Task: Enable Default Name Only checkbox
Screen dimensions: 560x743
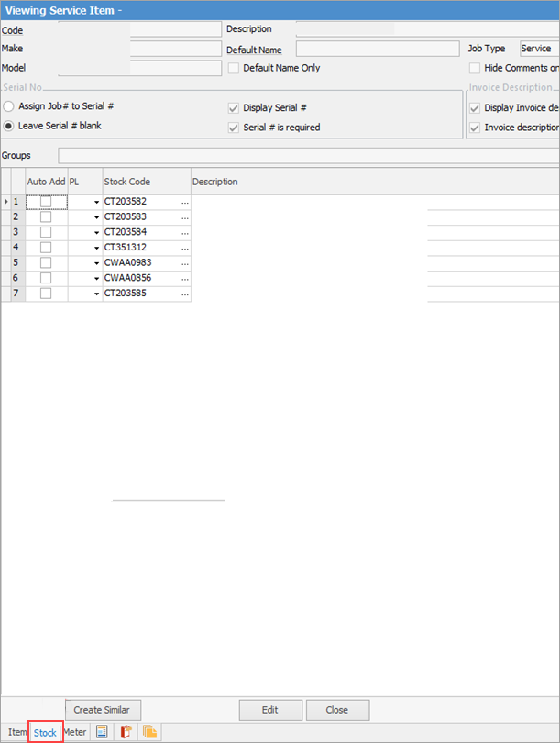Action: click(x=234, y=68)
